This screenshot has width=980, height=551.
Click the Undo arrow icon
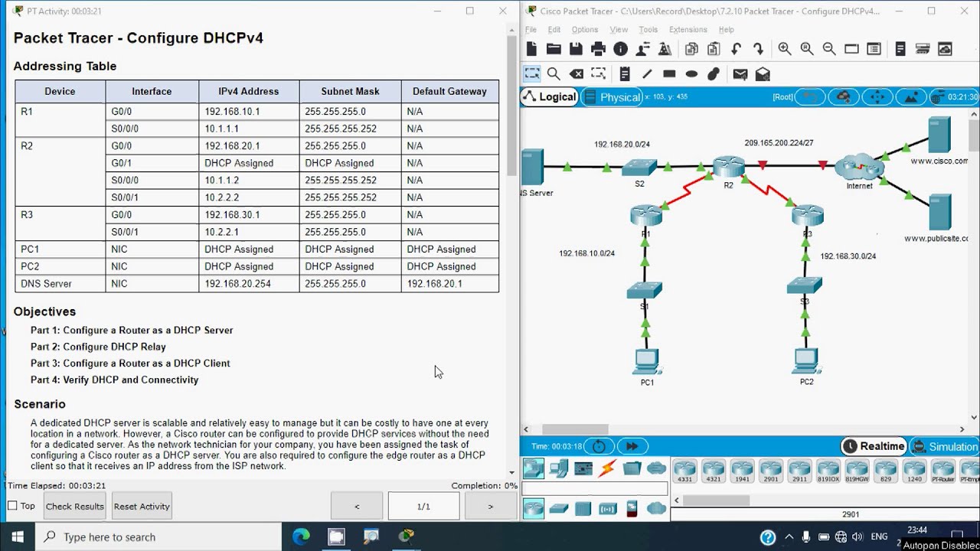[x=736, y=49]
